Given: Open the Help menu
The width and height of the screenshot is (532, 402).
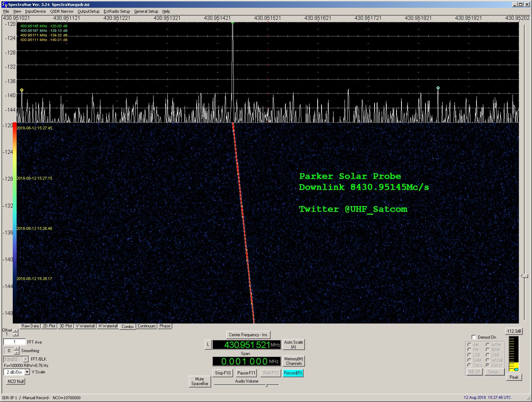Looking at the screenshot, I should pyautogui.click(x=166, y=11).
